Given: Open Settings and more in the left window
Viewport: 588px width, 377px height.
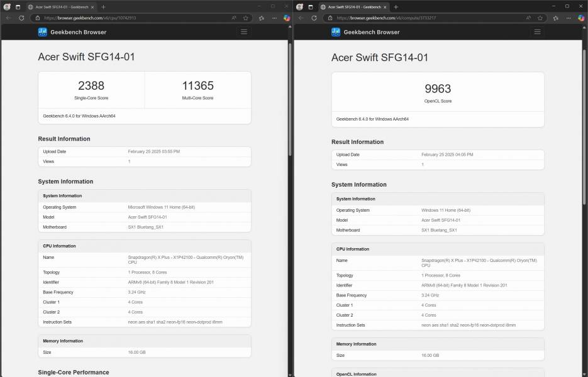Looking at the screenshot, I should [x=274, y=18].
